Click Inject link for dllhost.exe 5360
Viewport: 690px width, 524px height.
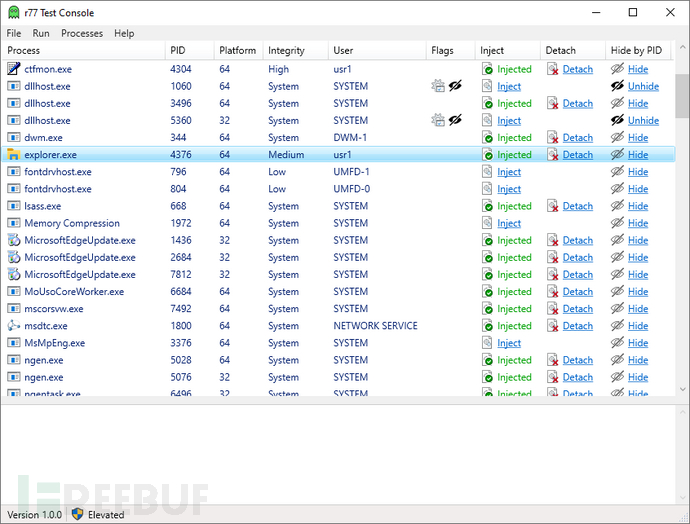pos(509,121)
